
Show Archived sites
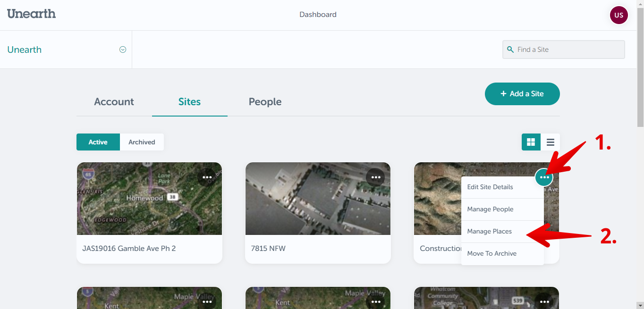click(142, 142)
